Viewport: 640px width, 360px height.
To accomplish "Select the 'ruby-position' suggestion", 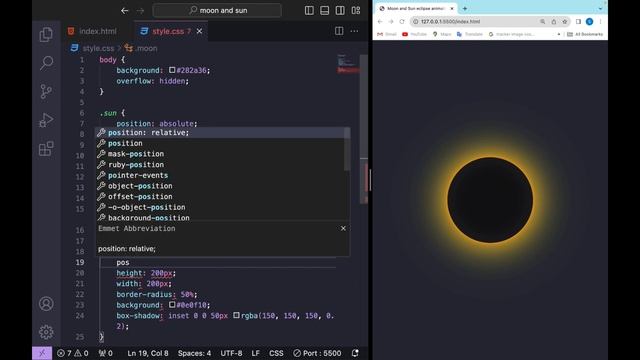I will [220, 164].
